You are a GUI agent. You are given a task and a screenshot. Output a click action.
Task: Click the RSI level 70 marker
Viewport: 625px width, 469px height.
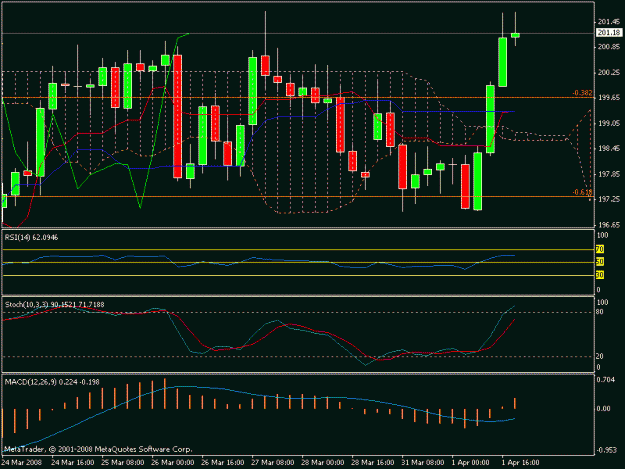pos(599,249)
